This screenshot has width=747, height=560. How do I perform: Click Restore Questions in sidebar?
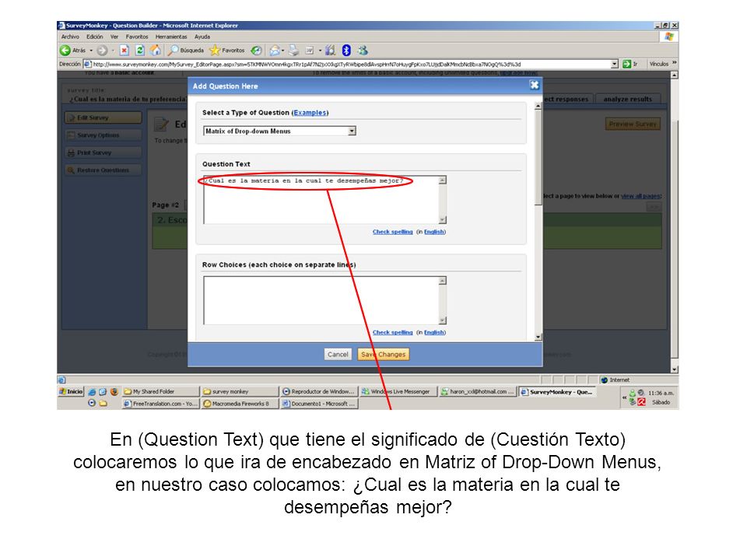pyautogui.click(x=103, y=170)
